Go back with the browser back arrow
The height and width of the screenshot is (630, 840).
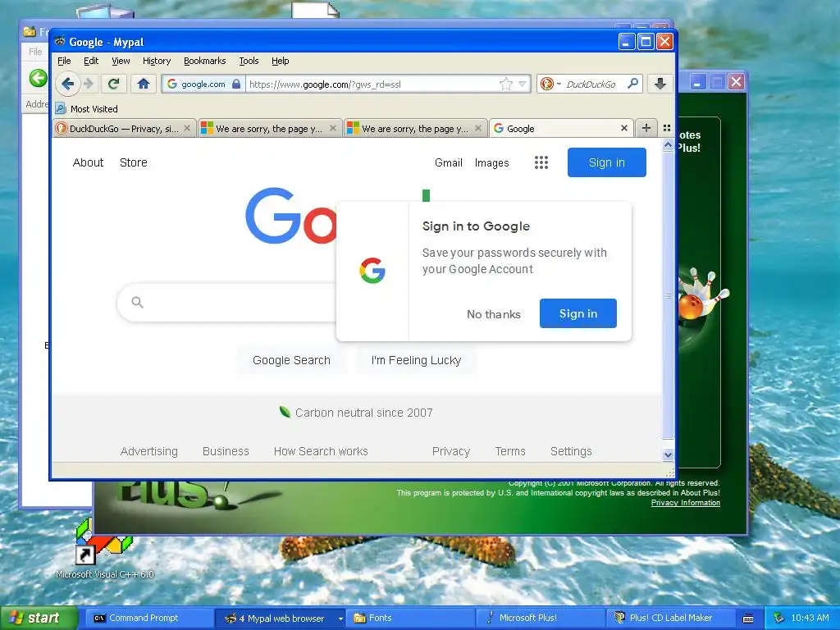point(67,84)
